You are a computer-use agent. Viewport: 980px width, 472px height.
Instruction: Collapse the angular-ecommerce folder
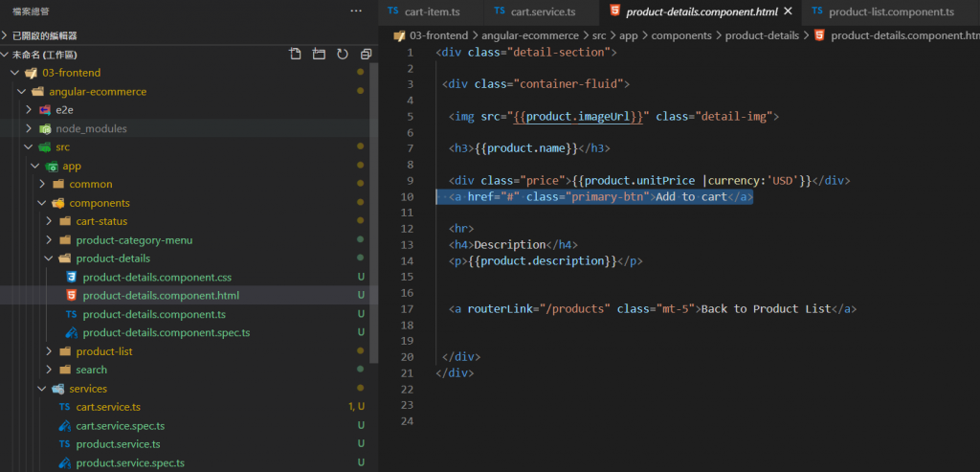coord(22,92)
